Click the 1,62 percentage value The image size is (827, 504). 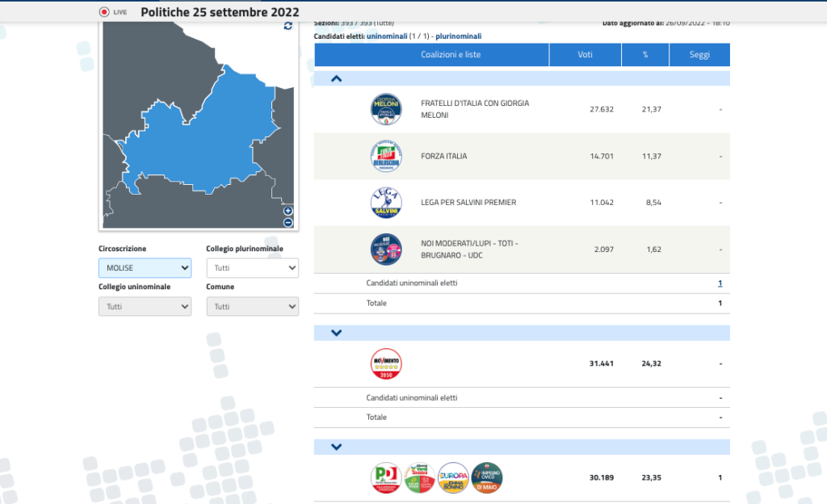[654, 250]
